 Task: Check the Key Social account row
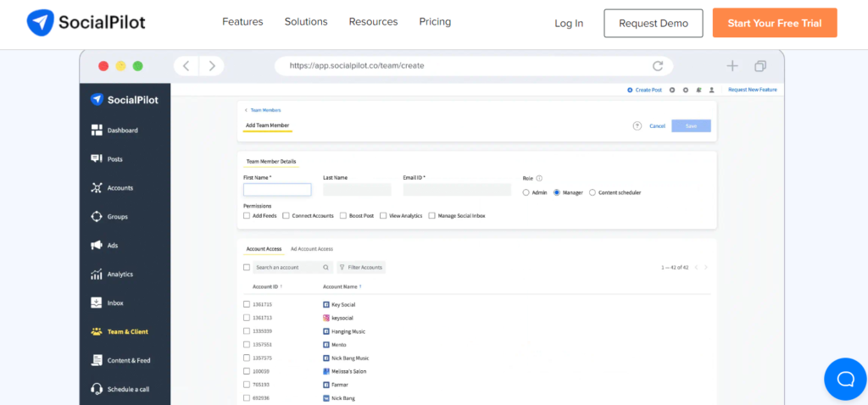[x=247, y=304]
